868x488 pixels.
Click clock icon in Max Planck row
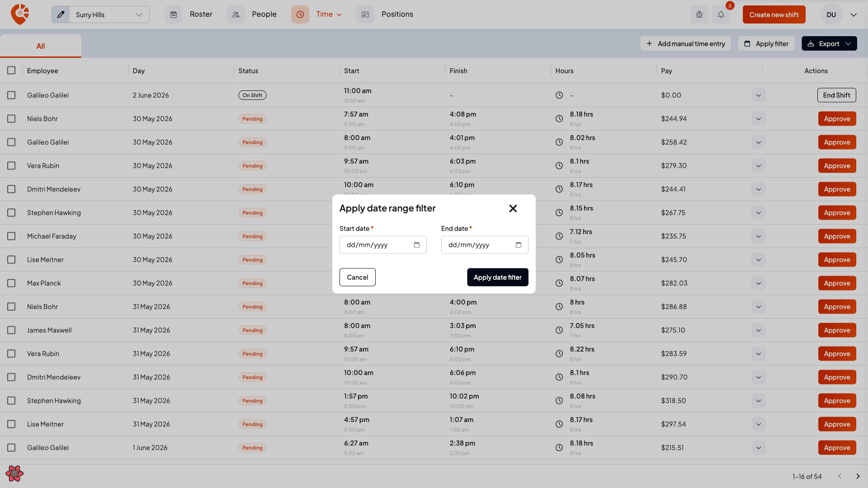[x=559, y=283]
